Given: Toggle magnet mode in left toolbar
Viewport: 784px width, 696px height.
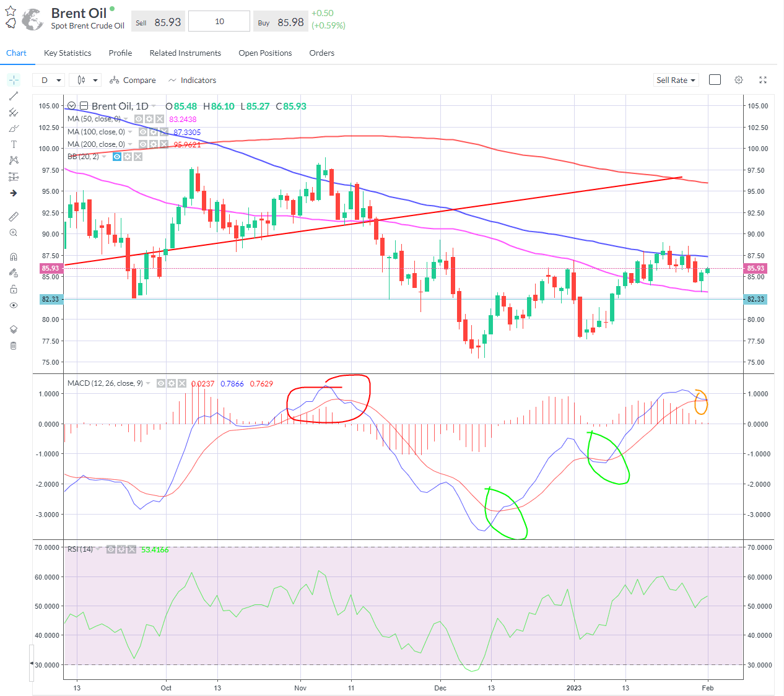Looking at the screenshot, I should [x=14, y=256].
